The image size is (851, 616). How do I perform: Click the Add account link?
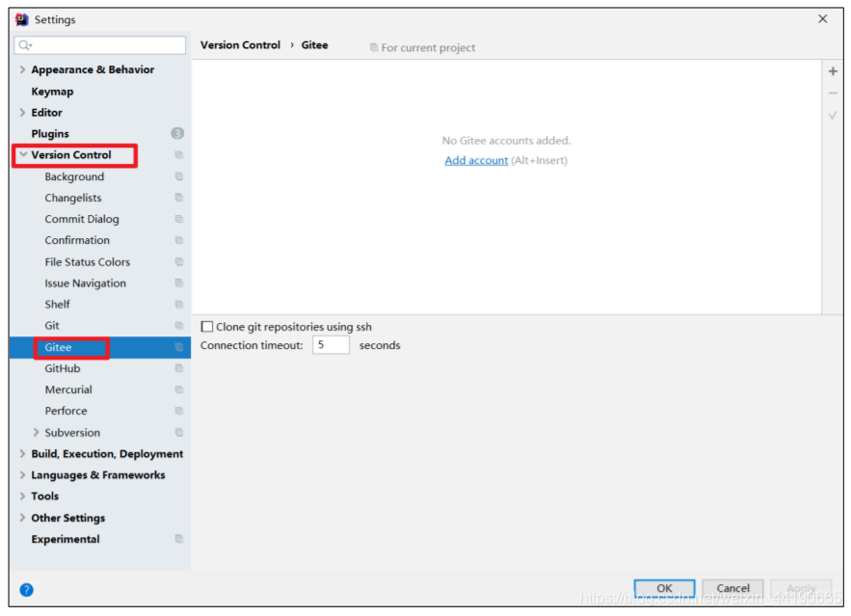(x=476, y=161)
